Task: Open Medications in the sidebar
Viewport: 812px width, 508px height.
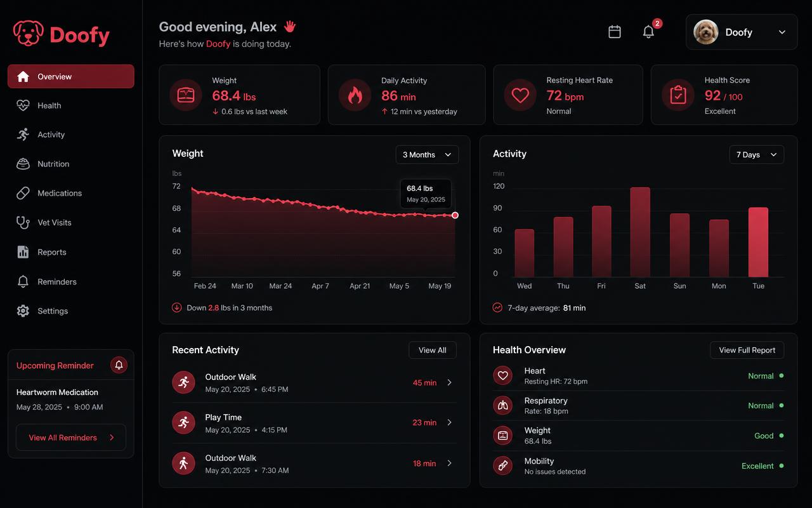Action: 71,193
